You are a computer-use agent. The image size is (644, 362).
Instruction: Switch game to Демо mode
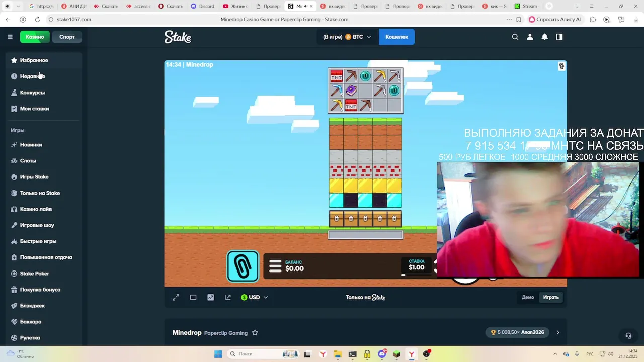[528, 297]
